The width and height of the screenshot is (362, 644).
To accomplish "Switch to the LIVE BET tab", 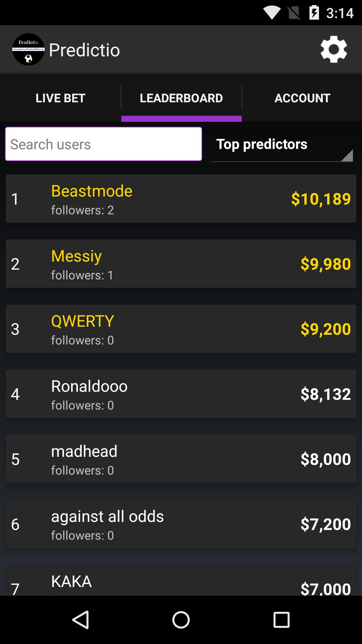I will pos(60,98).
